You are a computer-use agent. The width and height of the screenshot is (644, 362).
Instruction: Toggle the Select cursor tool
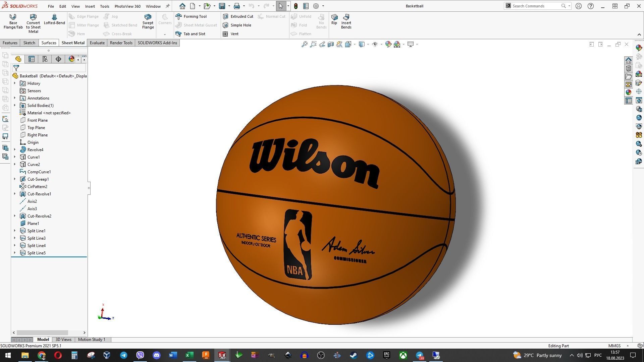[x=281, y=6]
